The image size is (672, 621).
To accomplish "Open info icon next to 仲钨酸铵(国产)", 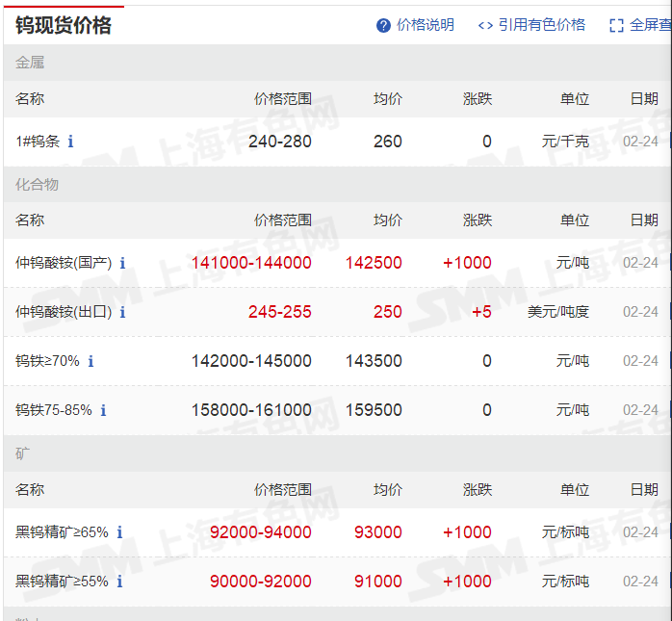I will [122, 262].
